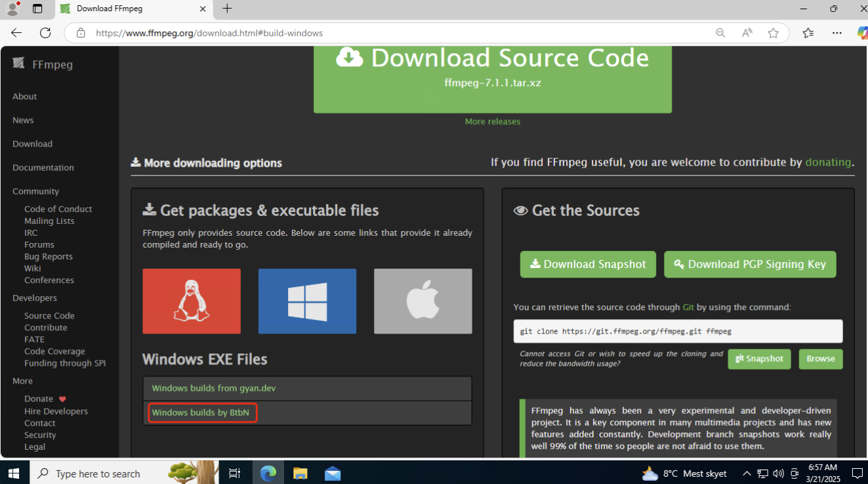Click the Apple macOS logo tile

423,301
